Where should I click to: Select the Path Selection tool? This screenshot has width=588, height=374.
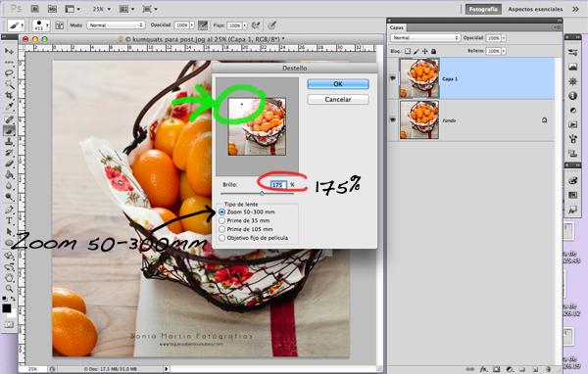(x=9, y=232)
